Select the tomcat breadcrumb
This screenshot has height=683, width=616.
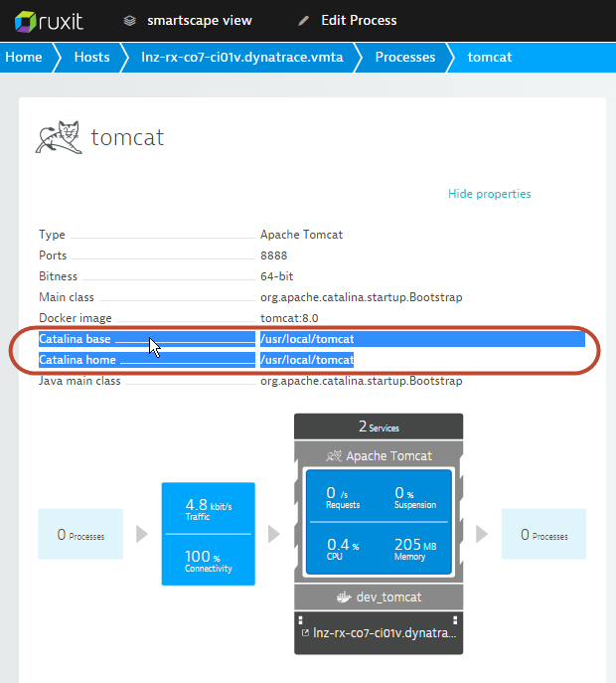(x=490, y=57)
